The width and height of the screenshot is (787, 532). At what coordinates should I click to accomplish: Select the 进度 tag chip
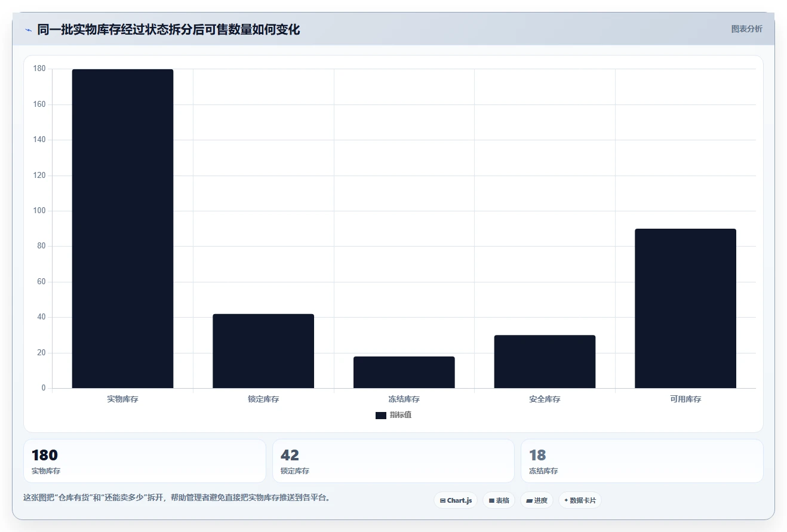(x=537, y=500)
